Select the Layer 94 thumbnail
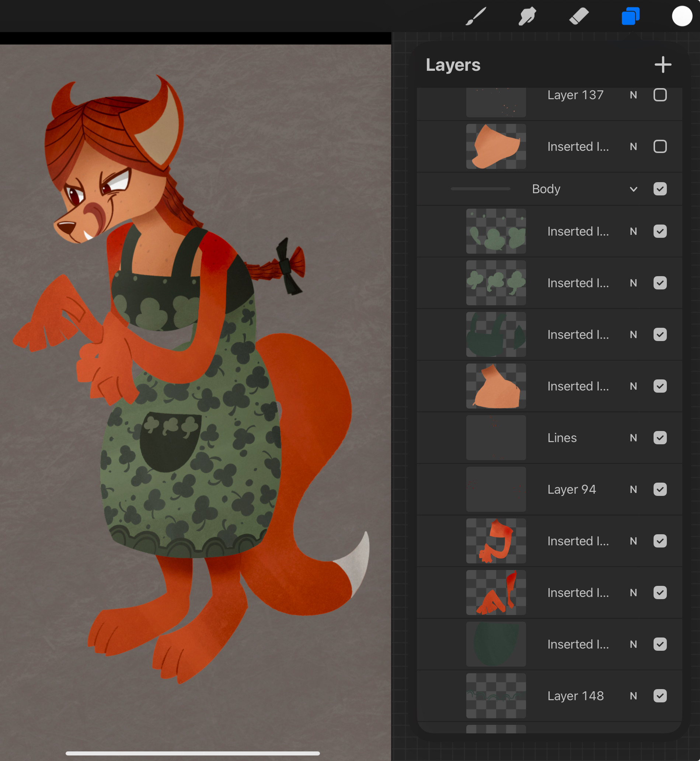Screen dimensions: 700x761 pyautogui.click(x=496, y=489)
